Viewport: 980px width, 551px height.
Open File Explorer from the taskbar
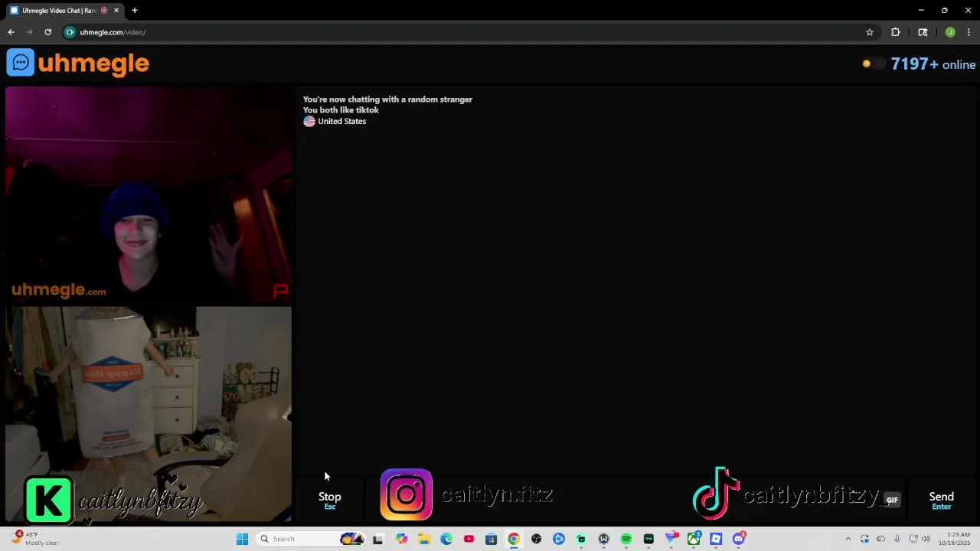tap(423, 539)
